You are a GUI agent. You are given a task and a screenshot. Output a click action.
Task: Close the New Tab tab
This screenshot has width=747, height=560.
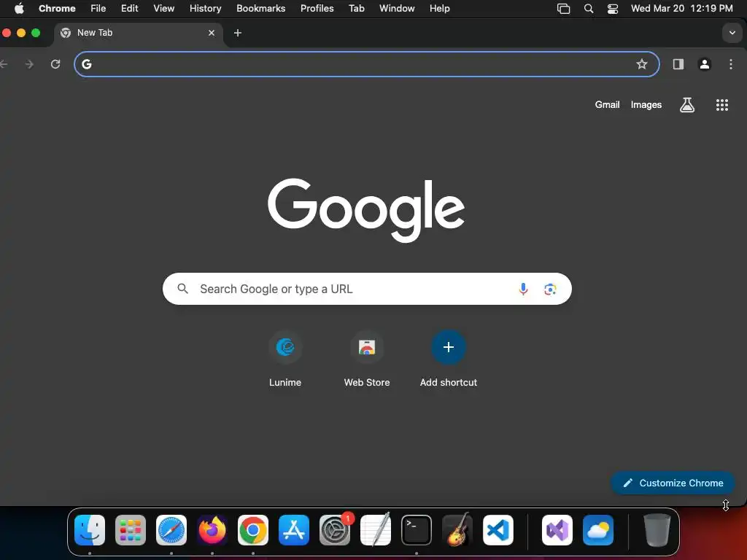click(212, 33)
